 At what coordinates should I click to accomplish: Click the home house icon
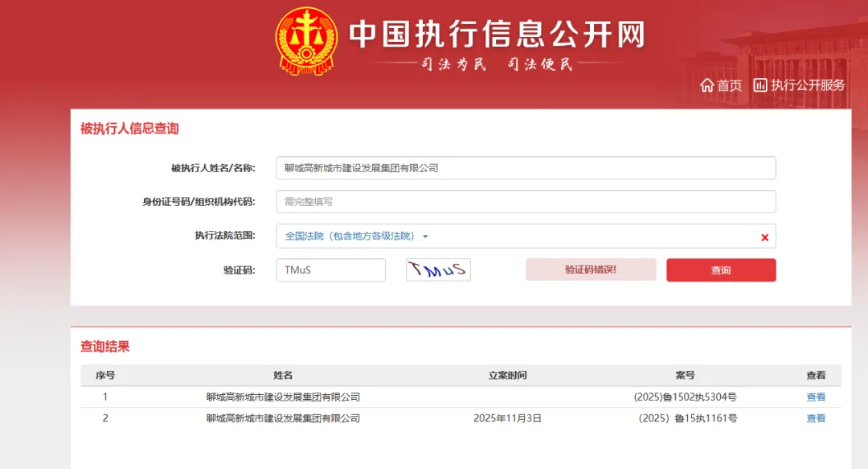707,84
